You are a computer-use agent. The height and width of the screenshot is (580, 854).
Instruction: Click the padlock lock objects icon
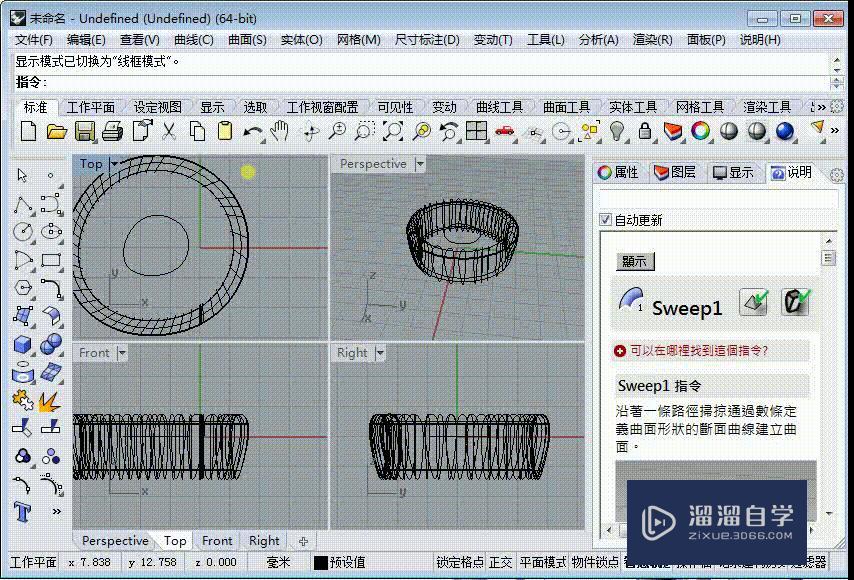[x=645, y=131]
